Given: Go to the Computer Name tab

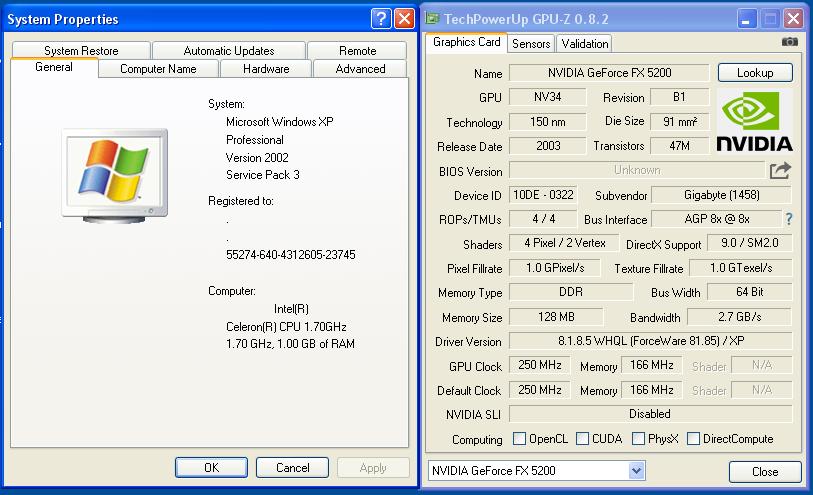Looking at the screenshot, I should tap(158, 69).
